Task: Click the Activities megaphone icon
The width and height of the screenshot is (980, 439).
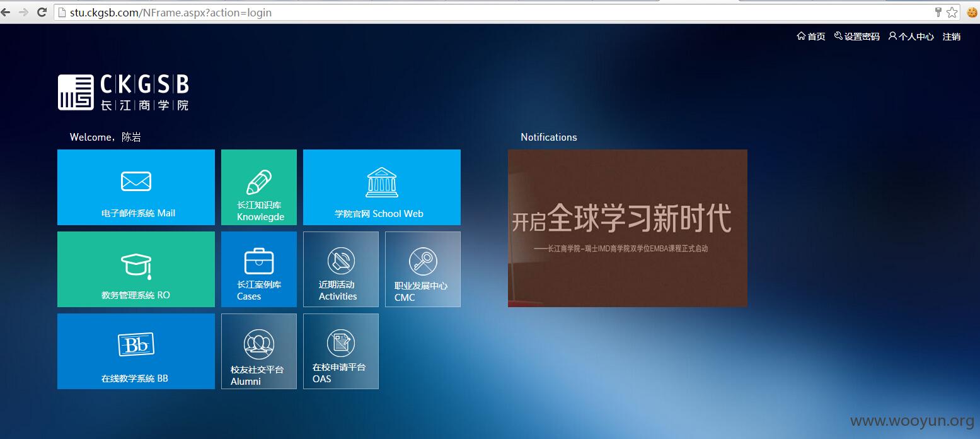Action: (x=341, y=261)
